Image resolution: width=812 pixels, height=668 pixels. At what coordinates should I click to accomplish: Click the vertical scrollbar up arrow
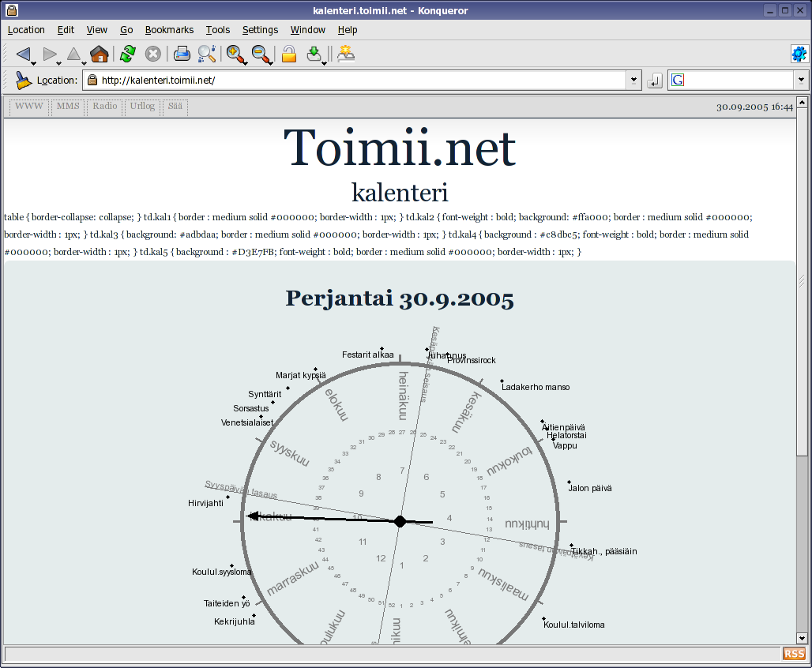[x=802, y=102]
